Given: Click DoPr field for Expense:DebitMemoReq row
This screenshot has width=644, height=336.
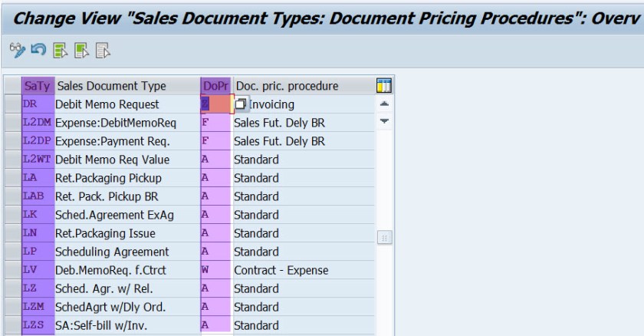Looking at the screenshot, I should tap(216, 122).
